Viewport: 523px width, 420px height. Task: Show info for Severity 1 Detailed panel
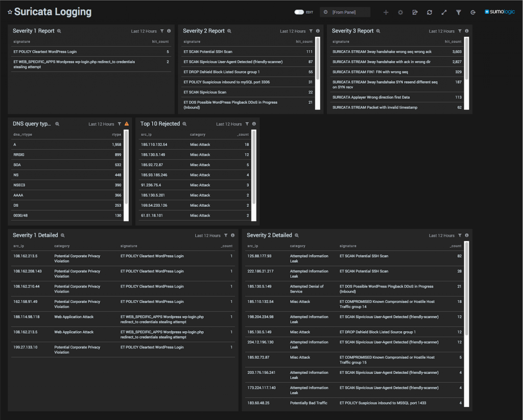pos(233,236)
